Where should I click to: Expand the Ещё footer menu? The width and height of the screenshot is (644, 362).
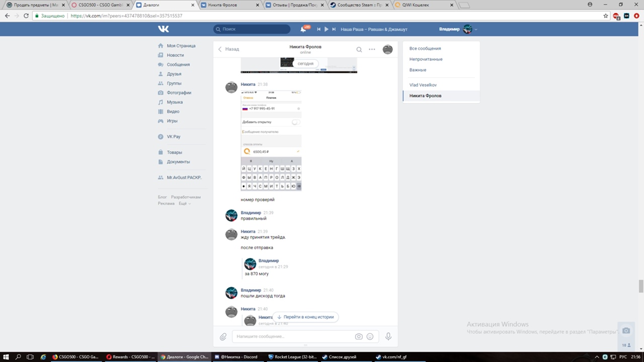(x=184, y=204)
